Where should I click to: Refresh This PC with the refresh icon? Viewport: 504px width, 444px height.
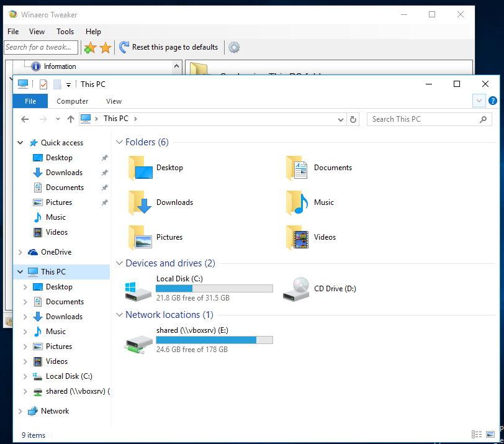click(x=353, y=119)
